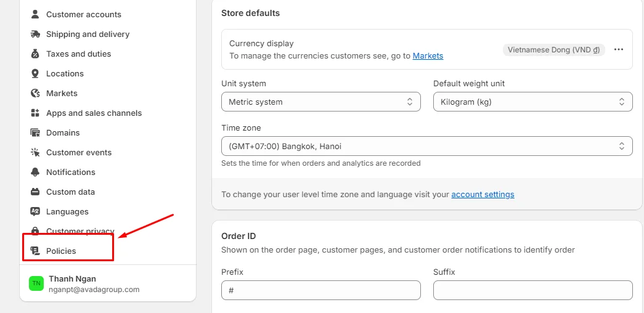Click the Order ID Suffix field
The height and width of the screenshot is (313, 644).
pyautogui.click(x=532, y=290)
